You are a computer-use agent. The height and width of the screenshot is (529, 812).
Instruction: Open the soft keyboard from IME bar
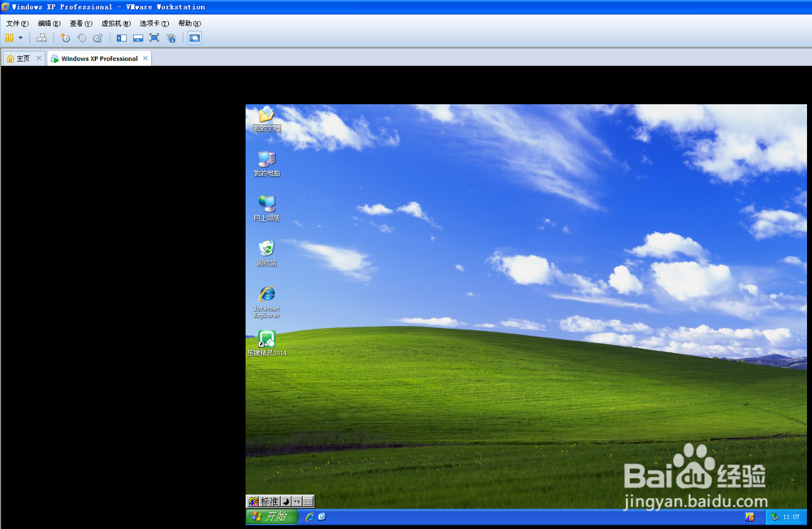coord(308,501)
